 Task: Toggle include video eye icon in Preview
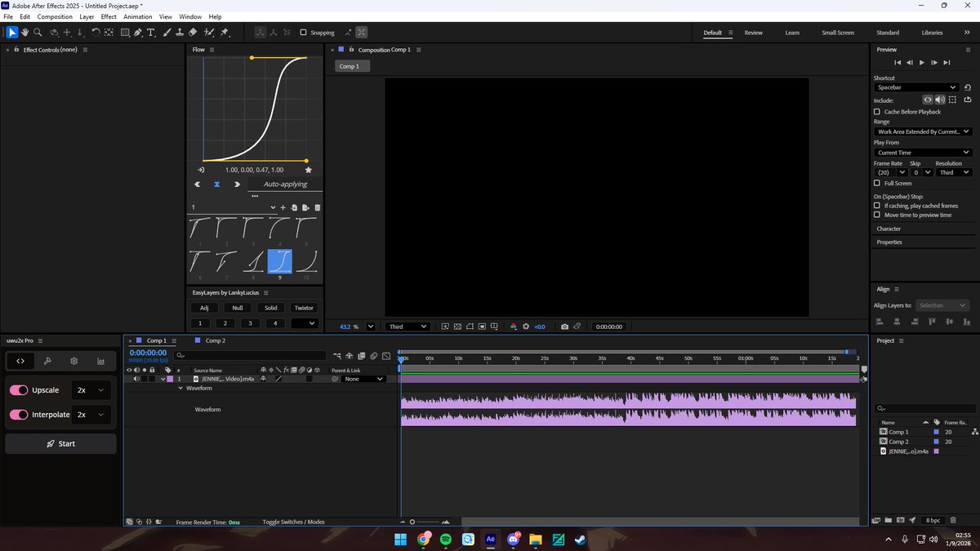[928, 100]
